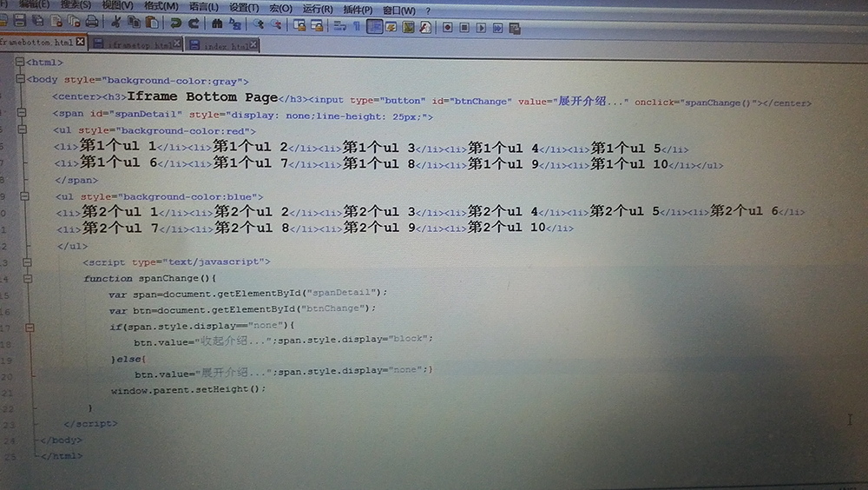Click the text "function spanChange(){"

coord(150,278)
